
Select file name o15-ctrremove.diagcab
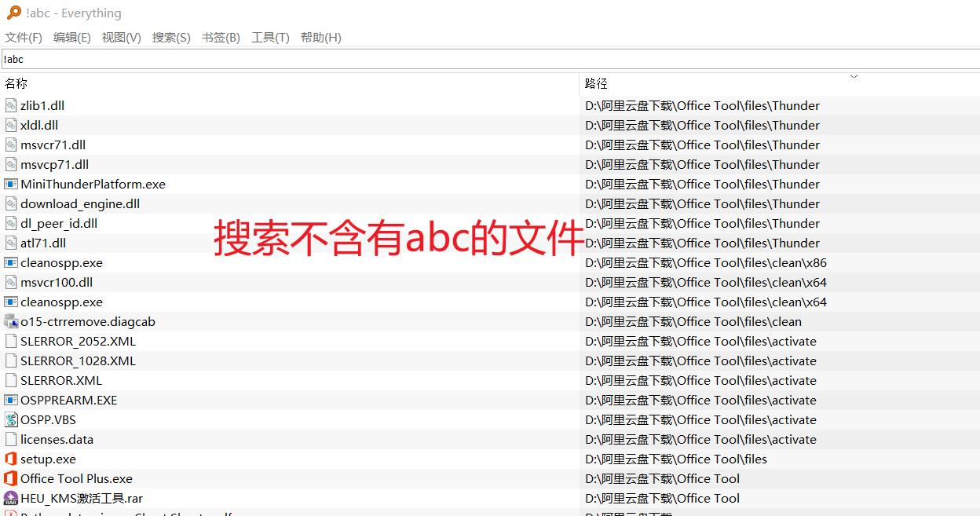pyautogui.click(x=89, y=321)
